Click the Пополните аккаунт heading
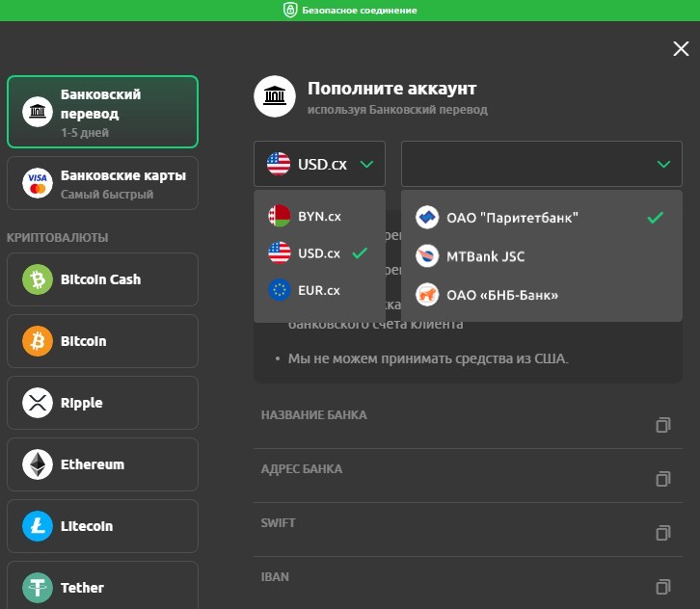This screenshot has width=700, height=609. [392, 89]
